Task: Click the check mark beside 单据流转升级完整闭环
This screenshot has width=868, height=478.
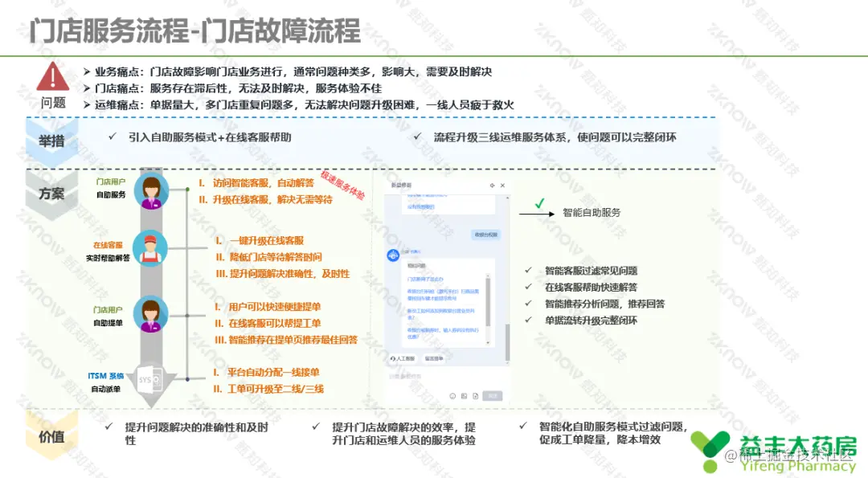Action: (529, 320)
